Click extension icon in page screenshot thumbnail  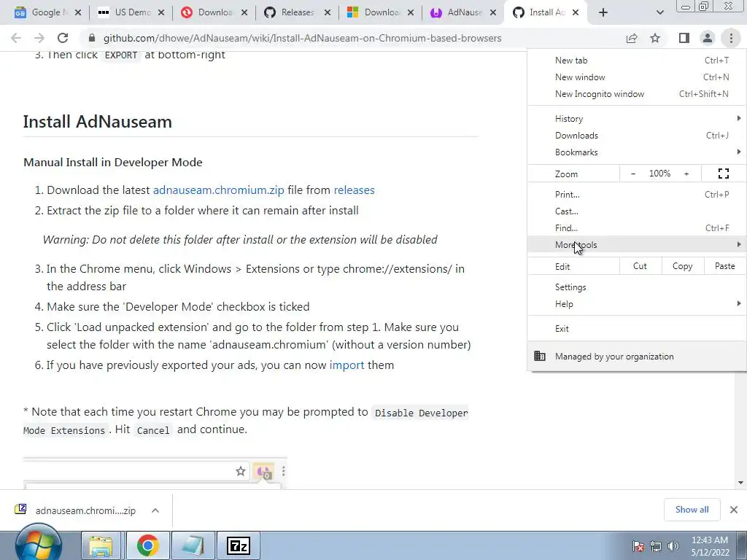pyautogui.click(x=264, y=472)
